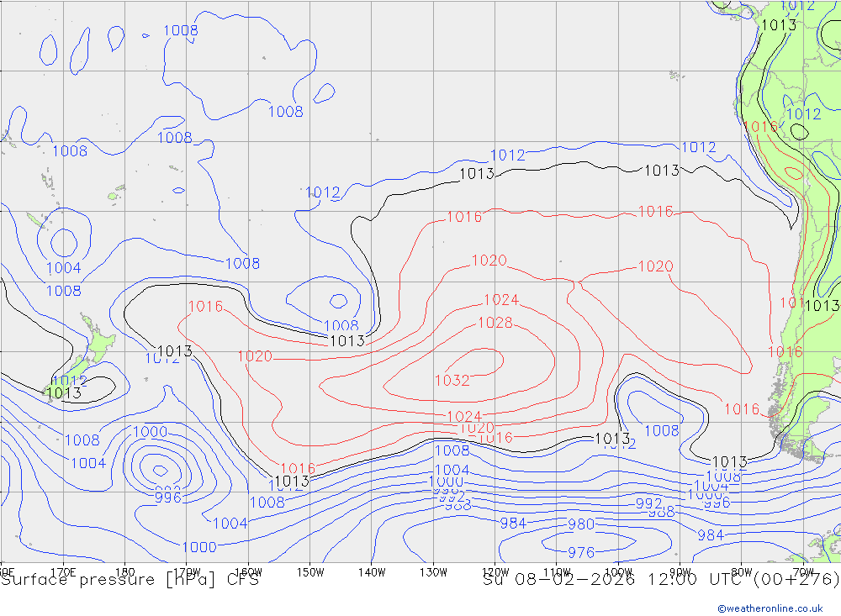Select the 150W longitude axis label
841x616 pixels.
310,572
